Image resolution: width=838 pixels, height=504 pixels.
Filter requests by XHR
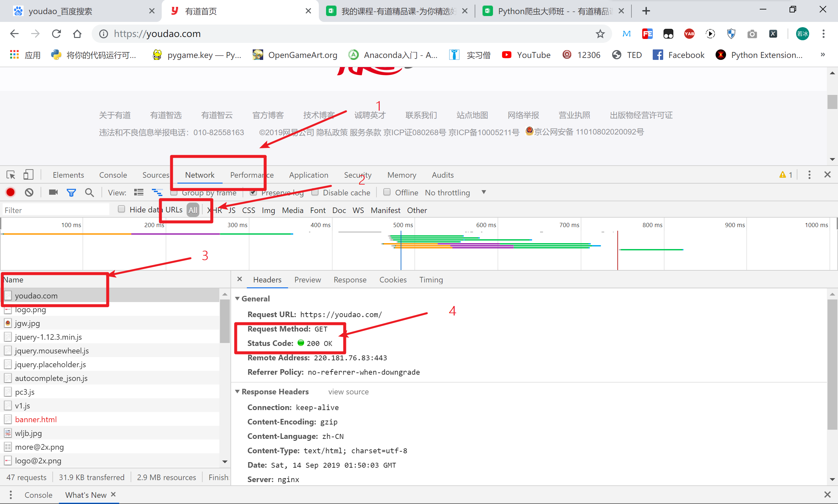(x=215, y=210)
